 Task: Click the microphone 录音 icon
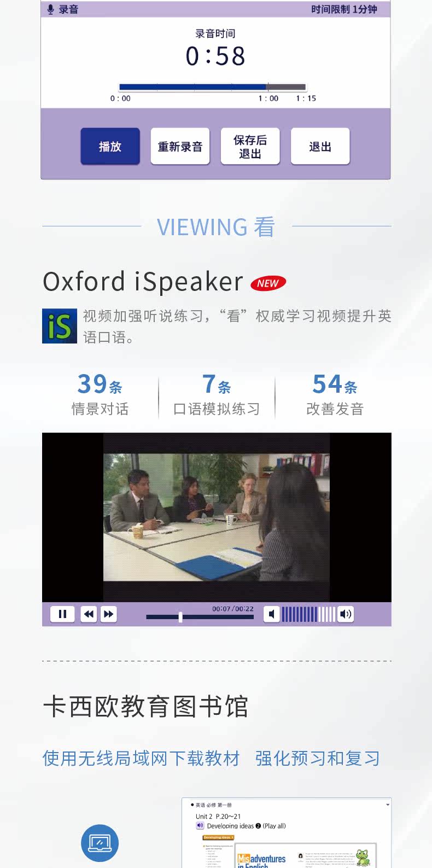pos(51,9)
